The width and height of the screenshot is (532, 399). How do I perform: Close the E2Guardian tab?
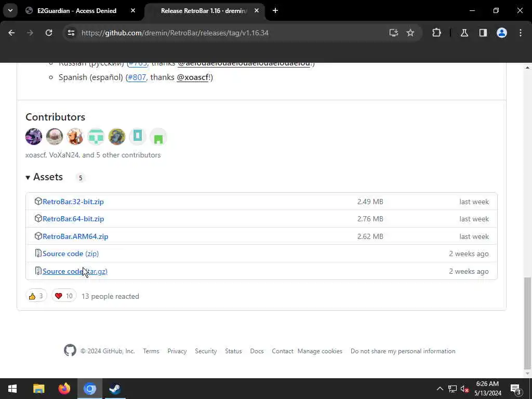tap(133, 10)
